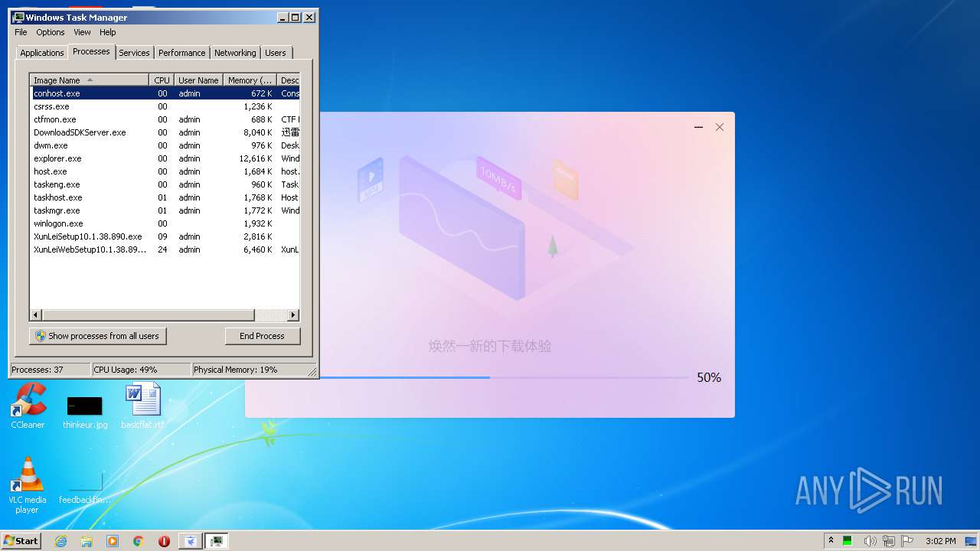This screenshot has height=551, width=980.
Task: Minimize the Xunlei installer window
Action: [698, 127]
